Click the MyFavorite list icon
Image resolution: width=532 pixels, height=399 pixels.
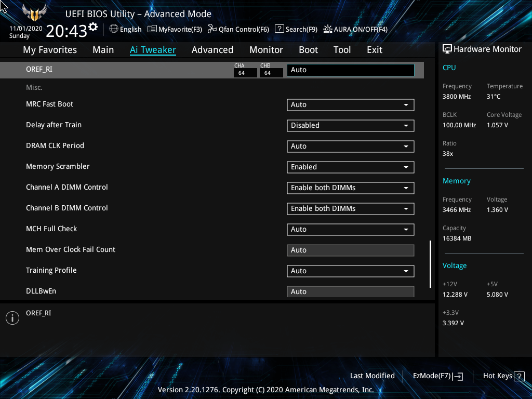coord(152,29)
